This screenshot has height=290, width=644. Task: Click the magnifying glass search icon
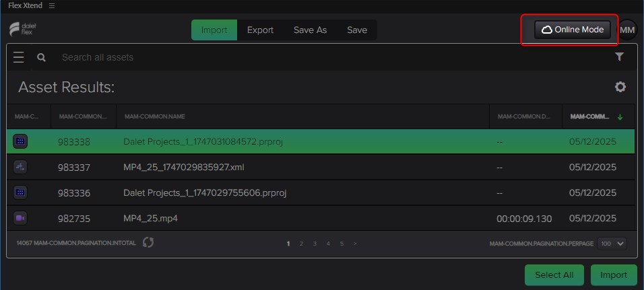[x=42, y=57]
